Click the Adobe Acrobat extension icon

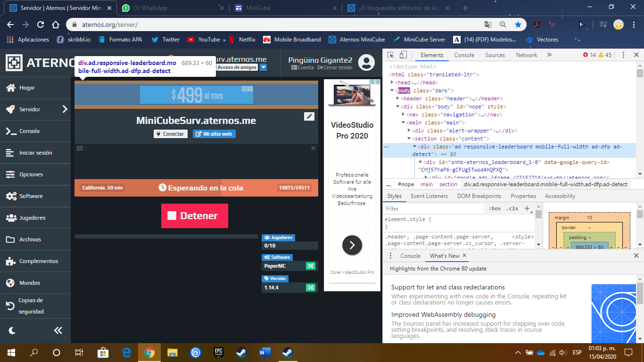click(x=537, y=25)
